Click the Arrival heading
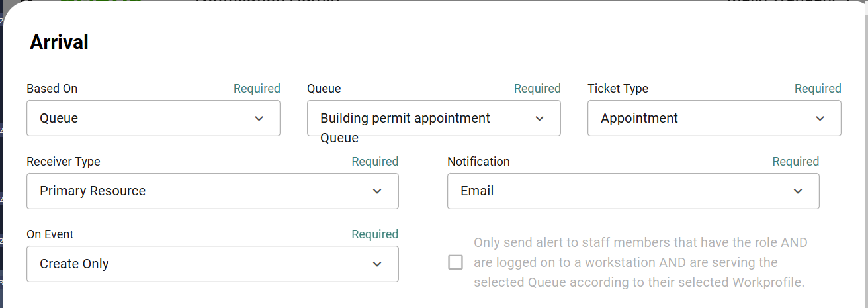868x308 pixels. click(59, 42)
